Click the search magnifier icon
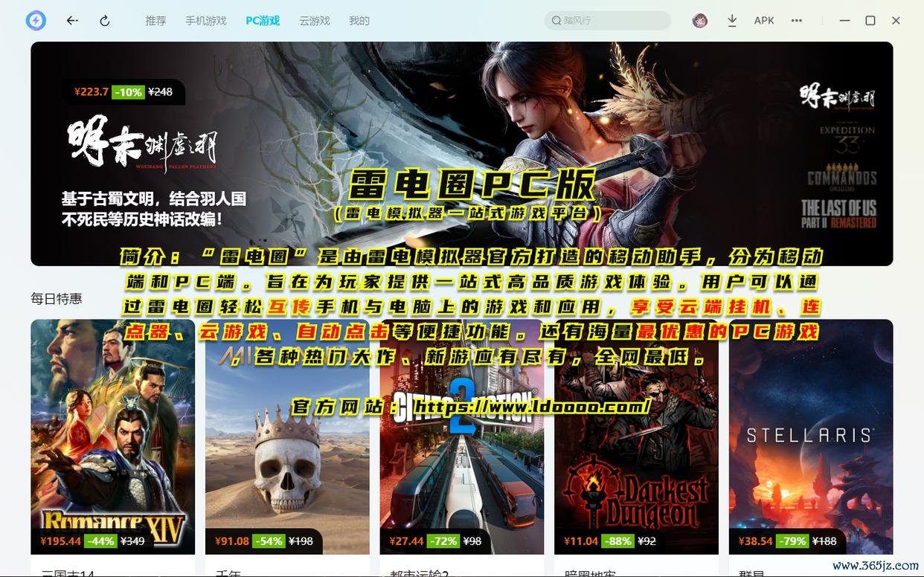This screenshot has height=577, width=924. pyautogui.click(x=556, y=20)
